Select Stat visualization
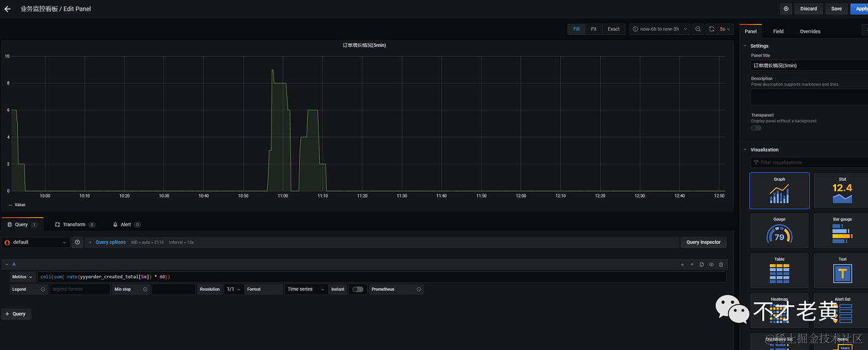 (842, 191)
